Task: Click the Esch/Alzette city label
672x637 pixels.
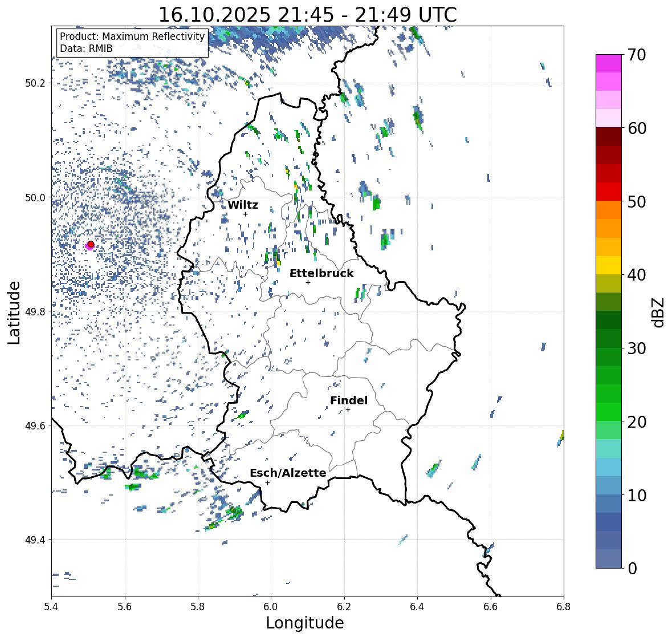Action: (288, 473)
